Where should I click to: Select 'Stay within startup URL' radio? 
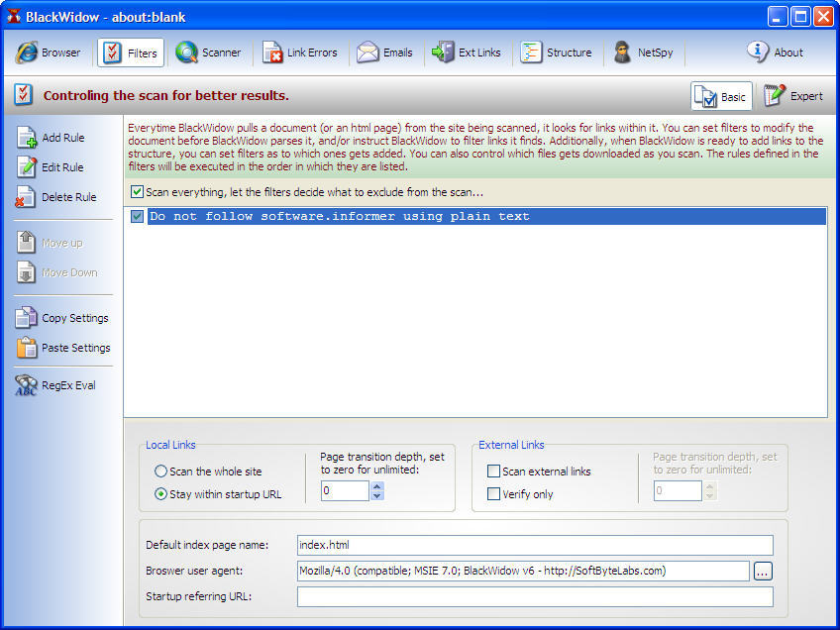coord(160,494)
